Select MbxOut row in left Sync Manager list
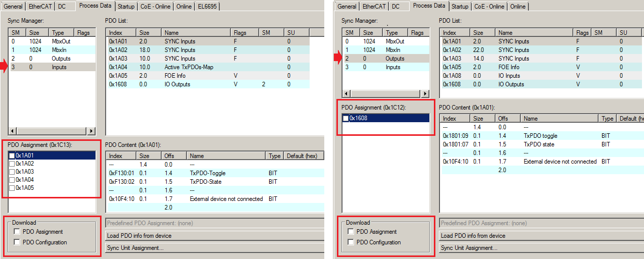Screen dimensions: 644x259 [52, 41]
